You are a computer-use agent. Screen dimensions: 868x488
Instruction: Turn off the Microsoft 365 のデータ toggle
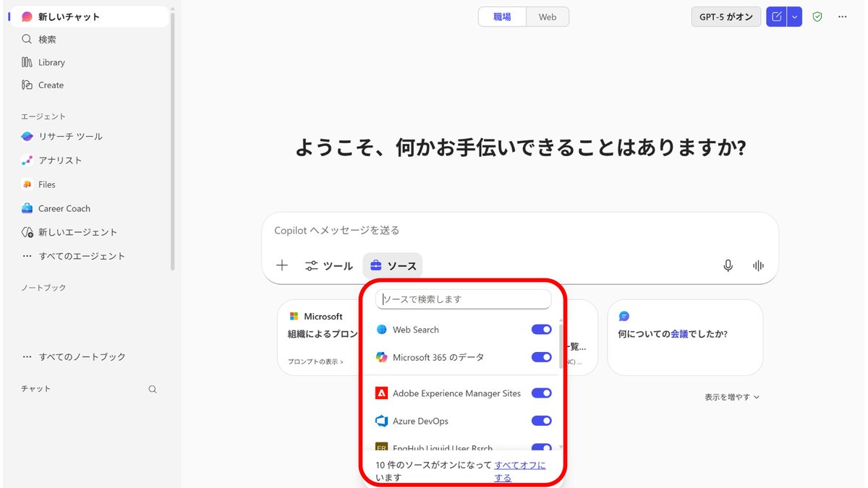[542, 357]
